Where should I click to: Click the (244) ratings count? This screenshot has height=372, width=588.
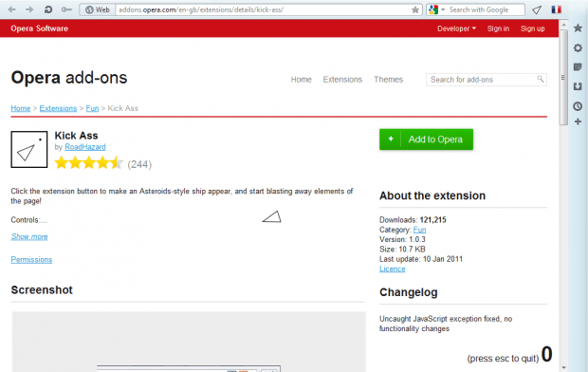pyautogui.click(x=139, y=164)
